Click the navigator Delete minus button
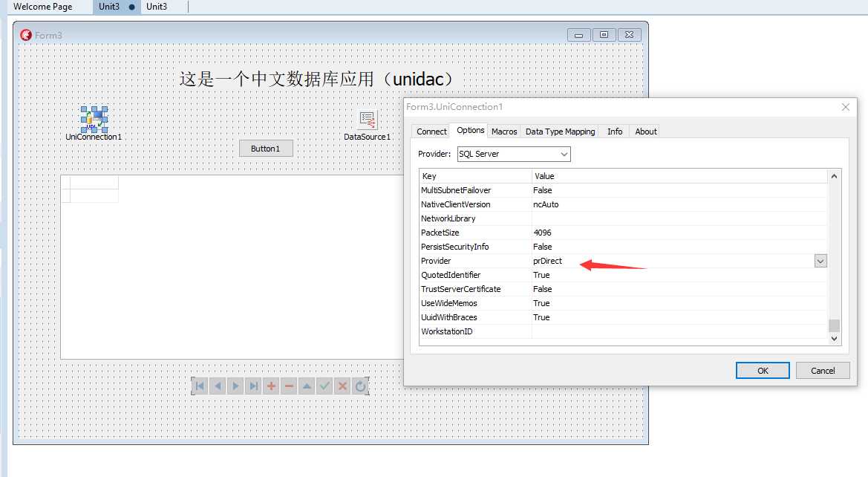This screenshot has width=868, height=477. tap(289, 386)
